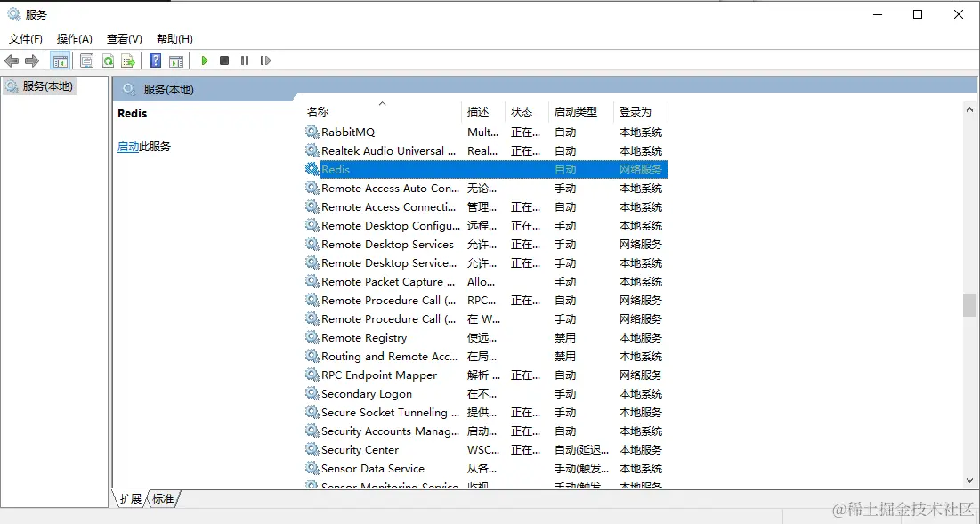The height and width of the screenshot is (524, 980).
Task: Click the vertical scrollbar thumb
Action: [x=969, y=305]
